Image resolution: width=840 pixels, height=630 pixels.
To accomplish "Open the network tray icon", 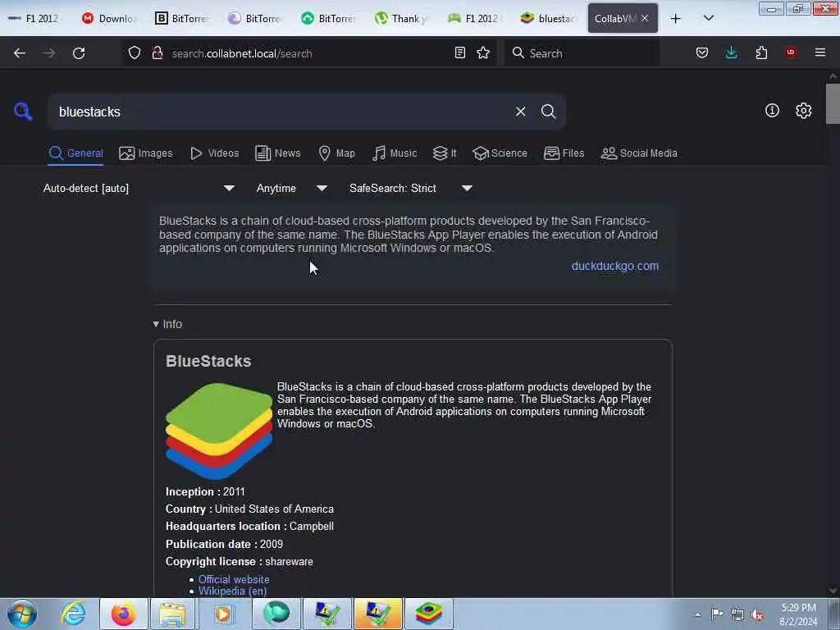I will point(737,614).
